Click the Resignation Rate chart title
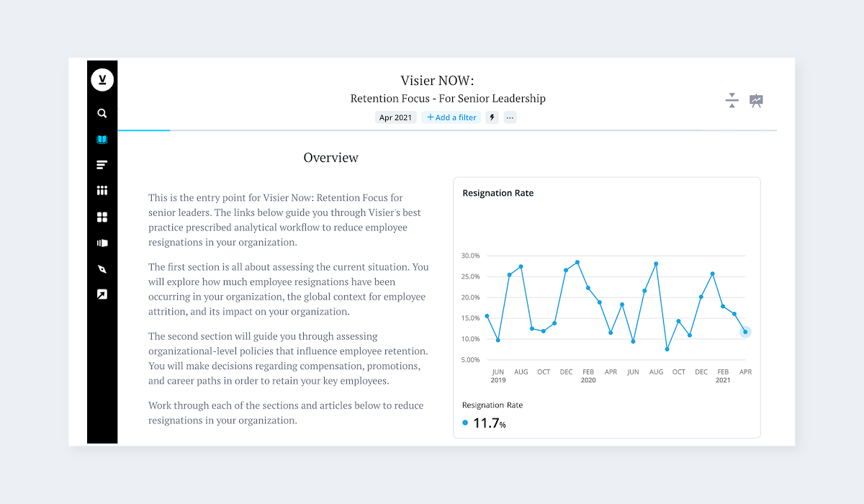Viewport: 864px width, 504px height. click(x=498, y=193)
